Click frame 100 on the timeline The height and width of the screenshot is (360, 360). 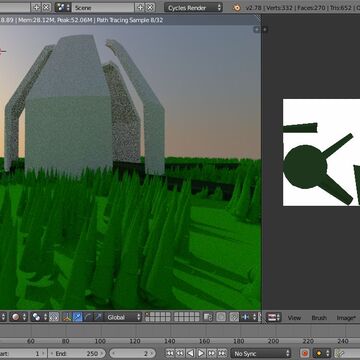tap(100, 341)
